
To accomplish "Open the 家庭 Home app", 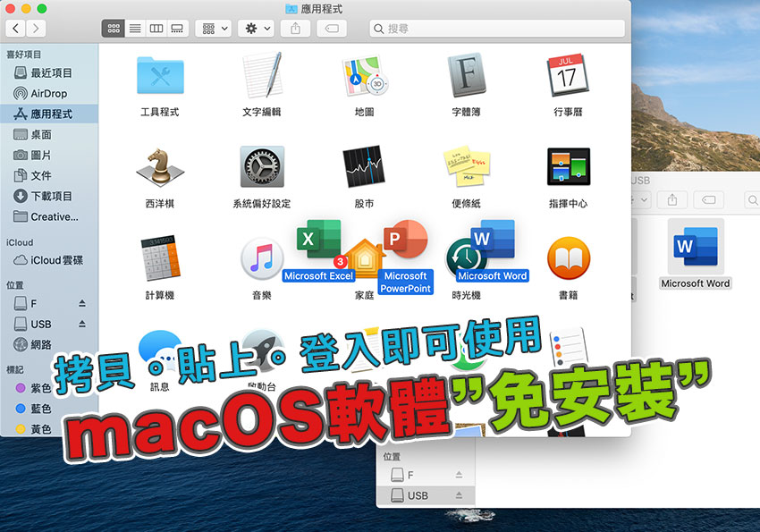I will pyautogui.click(x=365, y=261).
